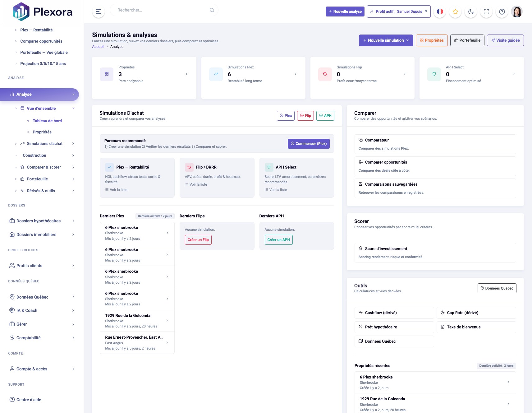Toggle dark mode with moon icon

click(x=471, y=12)
